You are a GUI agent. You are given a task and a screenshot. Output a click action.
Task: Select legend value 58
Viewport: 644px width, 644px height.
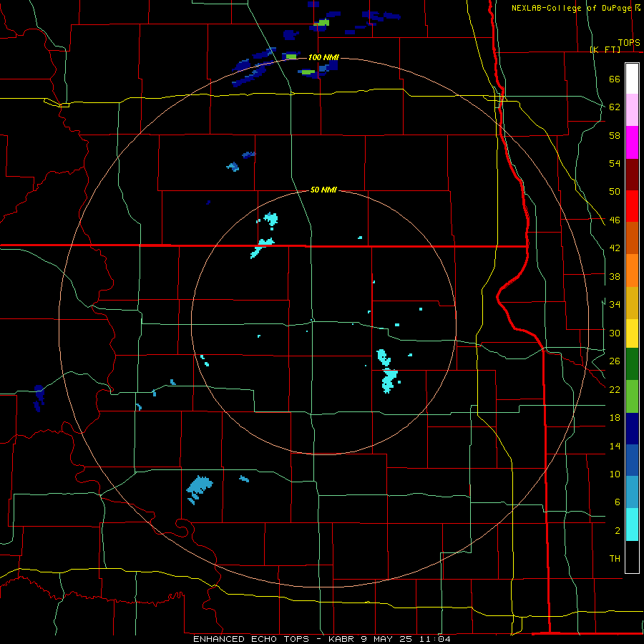pyautogui.click(x=615, y=135)
